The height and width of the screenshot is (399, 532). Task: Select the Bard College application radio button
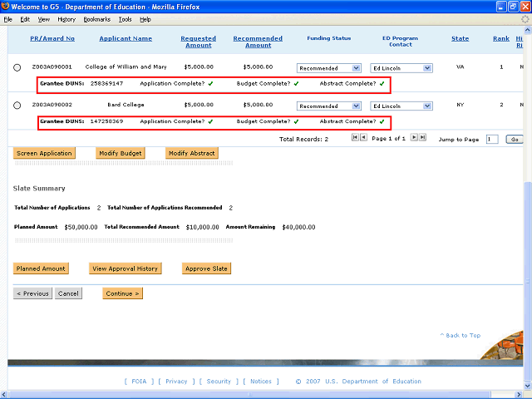tap(17, 106)
